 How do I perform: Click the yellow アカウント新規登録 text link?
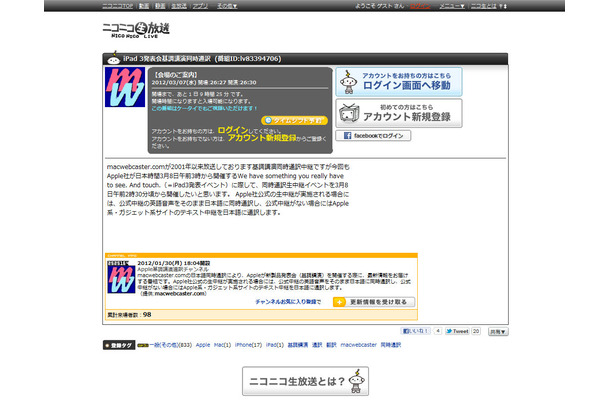pos(262,138)
